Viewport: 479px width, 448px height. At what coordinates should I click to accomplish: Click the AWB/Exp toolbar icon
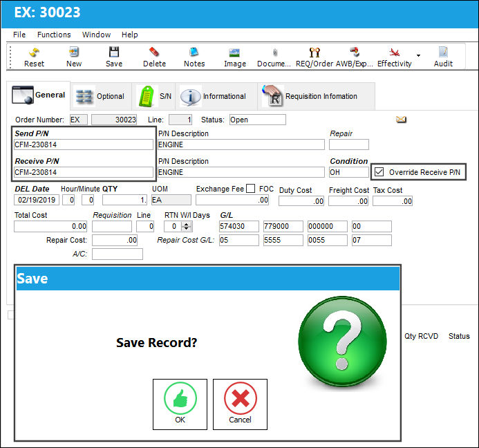pos(355,53)
